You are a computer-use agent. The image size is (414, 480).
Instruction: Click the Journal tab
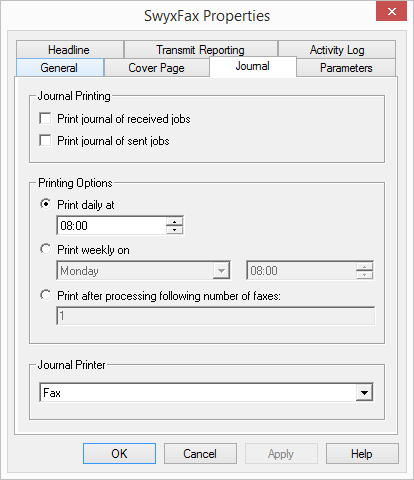253,66
